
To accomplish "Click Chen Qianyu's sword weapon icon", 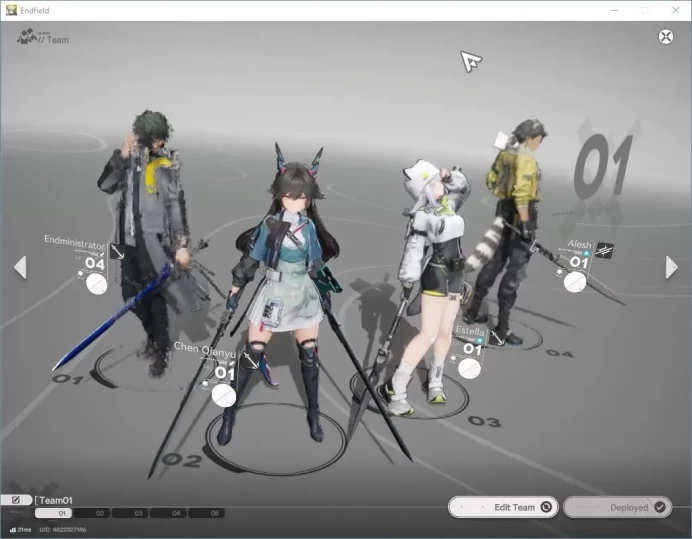I will [x=251, y=361].
